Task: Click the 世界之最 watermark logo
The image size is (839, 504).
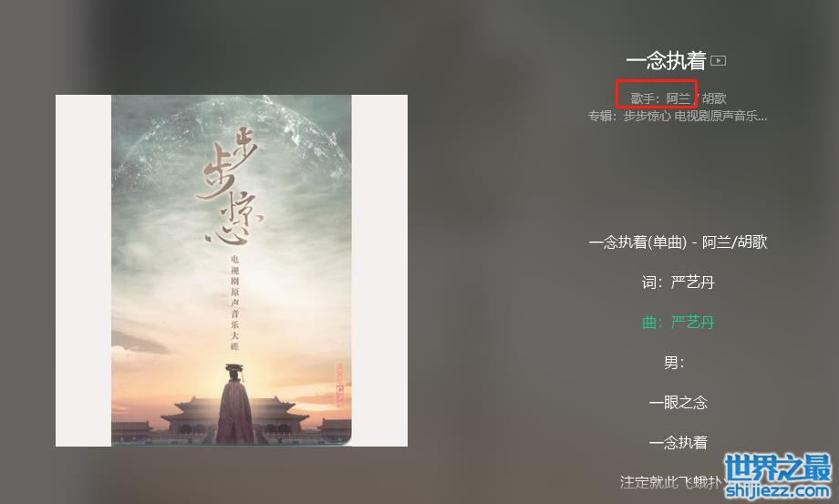Action: [778, 468]
